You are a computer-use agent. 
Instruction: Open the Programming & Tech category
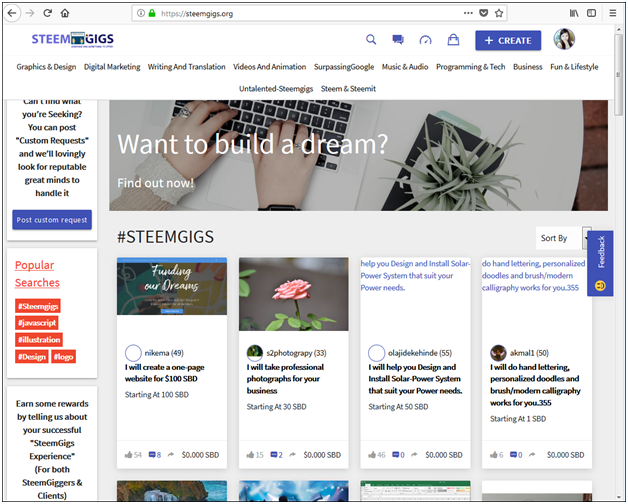tap(471, 67)
